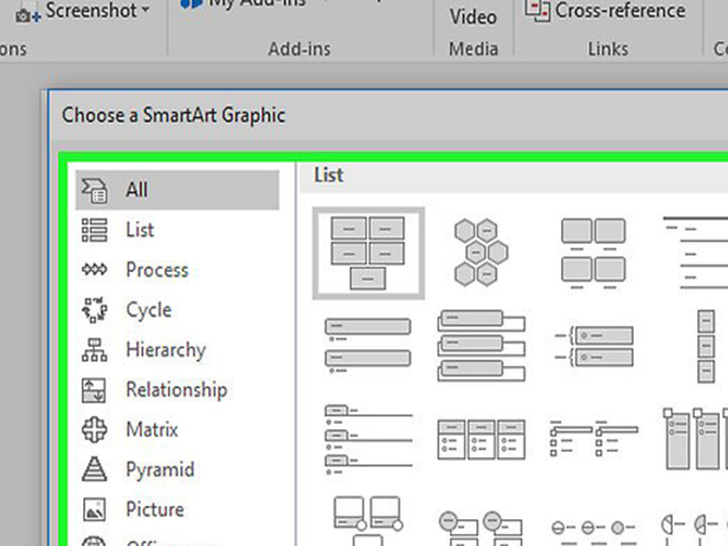728x546 pixels.
Task: Choose the Varying Width List layout
Action: click(706, 346)
